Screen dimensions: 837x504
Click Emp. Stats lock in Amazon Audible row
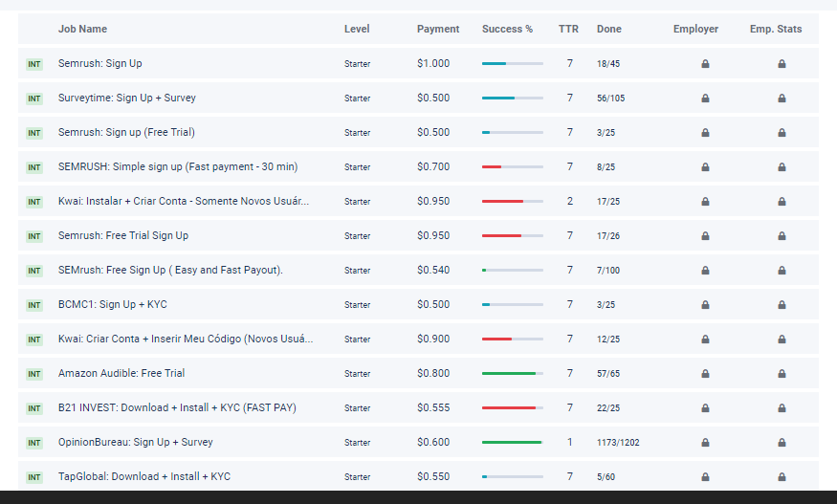782,374
